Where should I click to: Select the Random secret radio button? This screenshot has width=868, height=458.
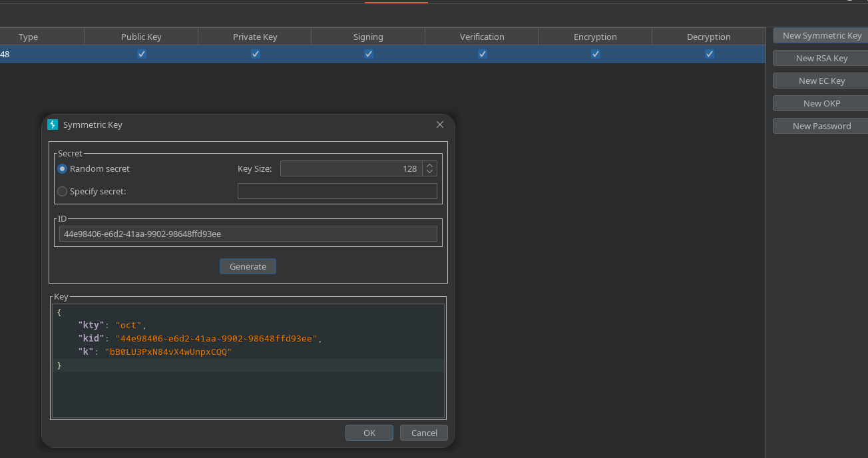point(63,169)
